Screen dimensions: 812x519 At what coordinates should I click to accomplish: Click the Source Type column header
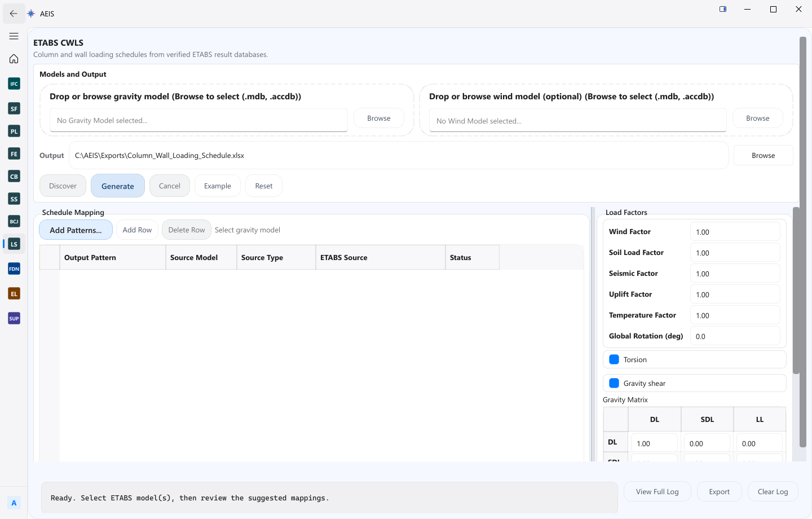(x=276, y=257)
